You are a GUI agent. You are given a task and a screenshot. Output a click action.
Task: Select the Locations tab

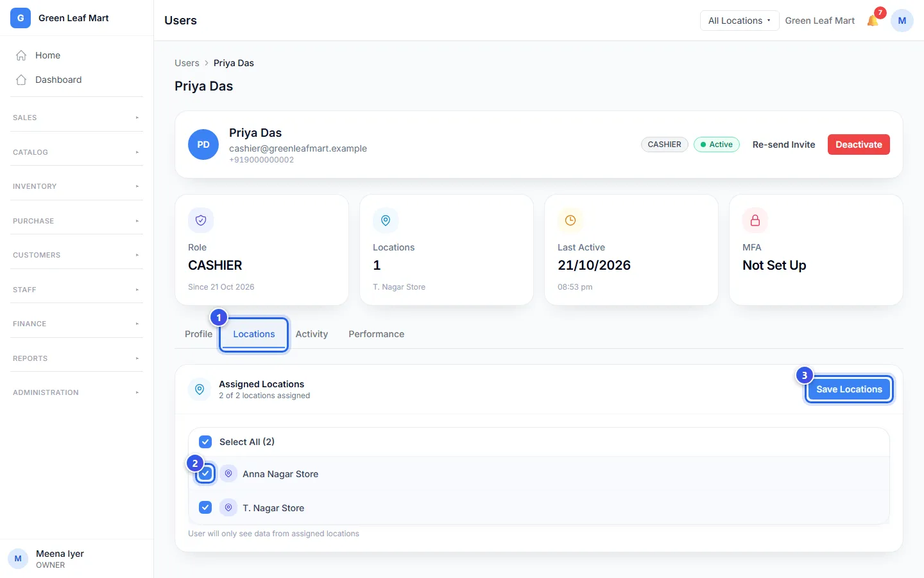click(x=254, y=334)
